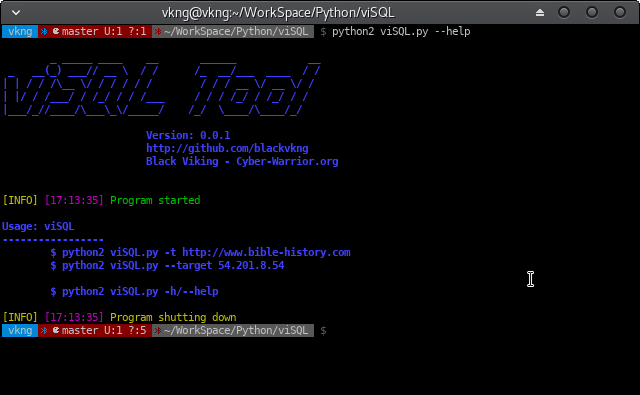Click the 'vkng' user segment in bottom prompt
This screenshot has height=395, width=640.
coord(20,330)
